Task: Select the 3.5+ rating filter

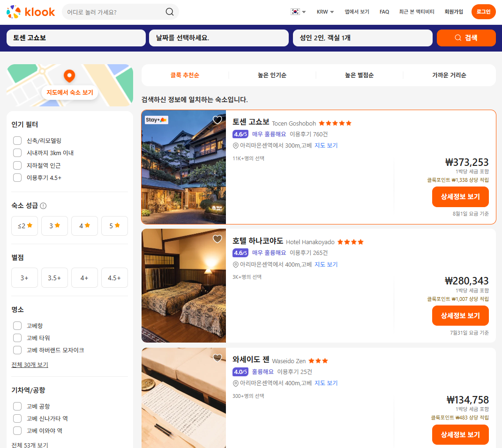Action: pyautogui.click(x=54, y=278)
